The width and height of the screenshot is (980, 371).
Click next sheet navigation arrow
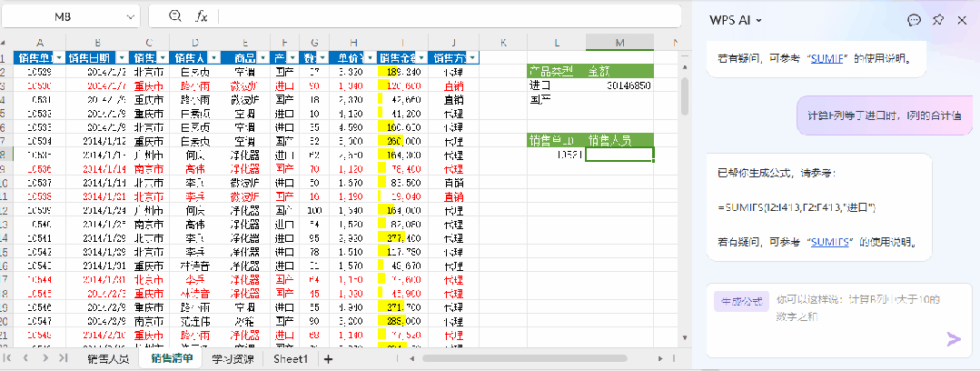coord(45,358)
